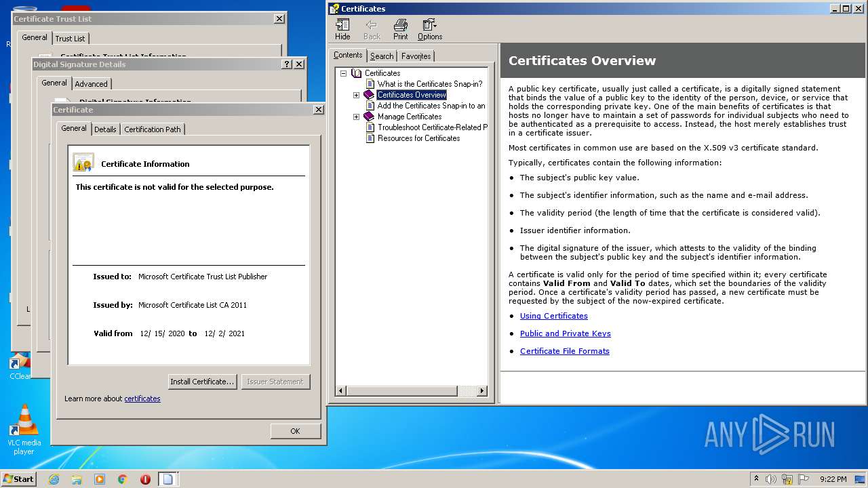
Task: Click the Back toolbar icon
Action: (x=372, y=29)
